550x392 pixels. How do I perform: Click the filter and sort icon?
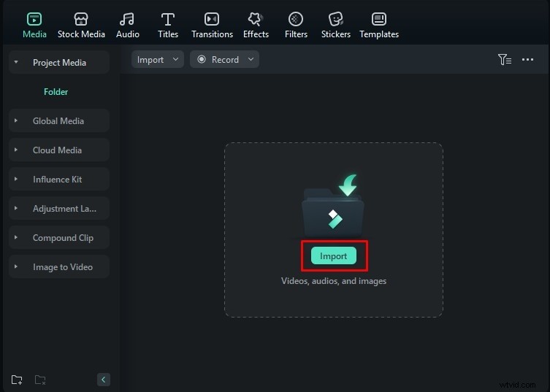tap(504, 60)
